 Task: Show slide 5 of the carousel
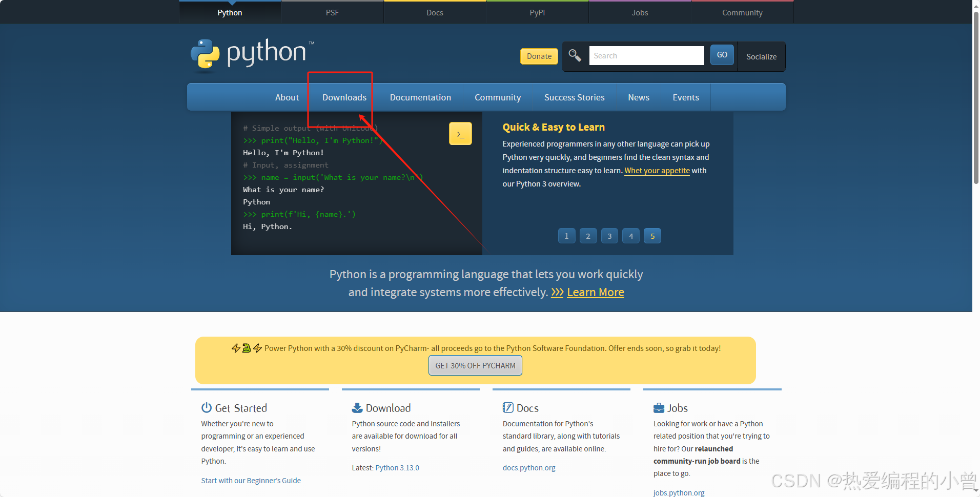[x=652, y=236]
